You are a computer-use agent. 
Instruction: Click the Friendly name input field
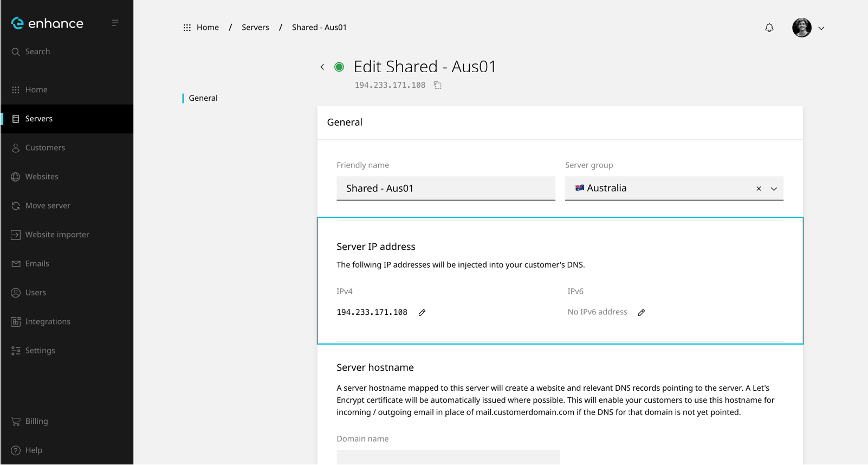(445, 188)
